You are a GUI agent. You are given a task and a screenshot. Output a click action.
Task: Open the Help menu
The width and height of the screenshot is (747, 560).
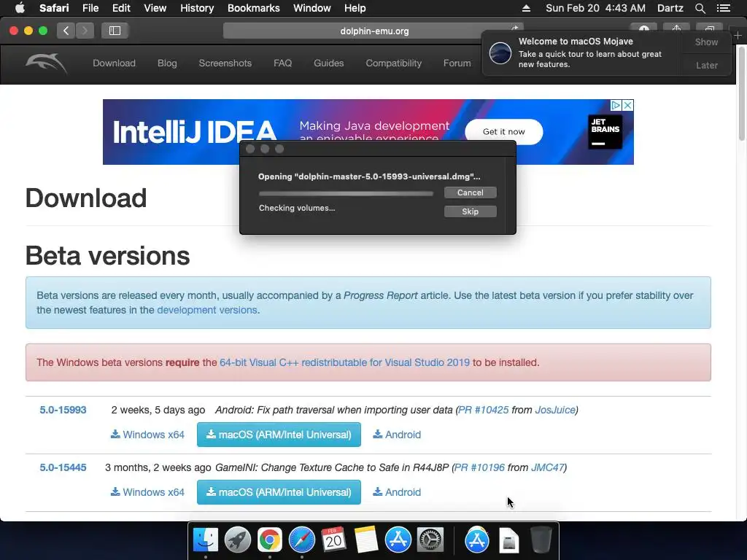(x=355, y=8)
